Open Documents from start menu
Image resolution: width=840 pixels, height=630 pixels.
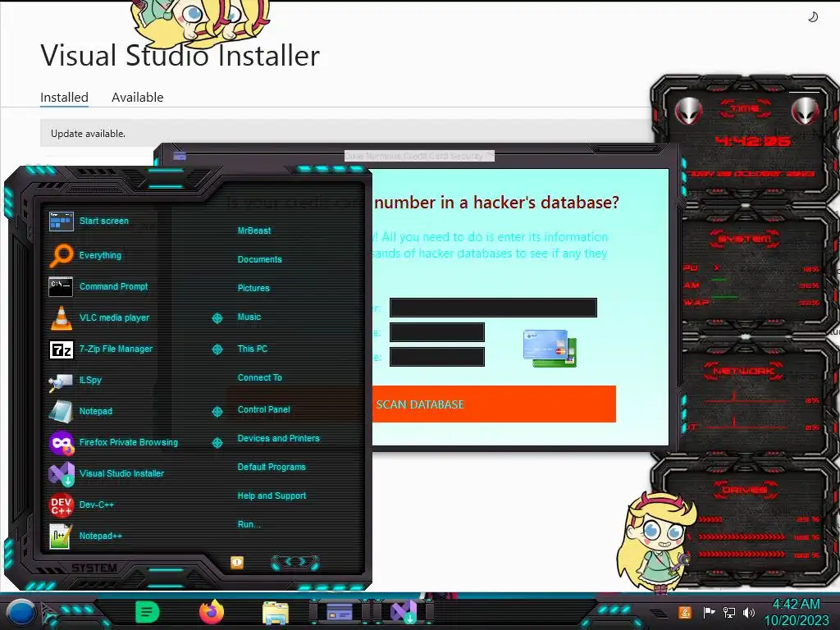[259, 259]
